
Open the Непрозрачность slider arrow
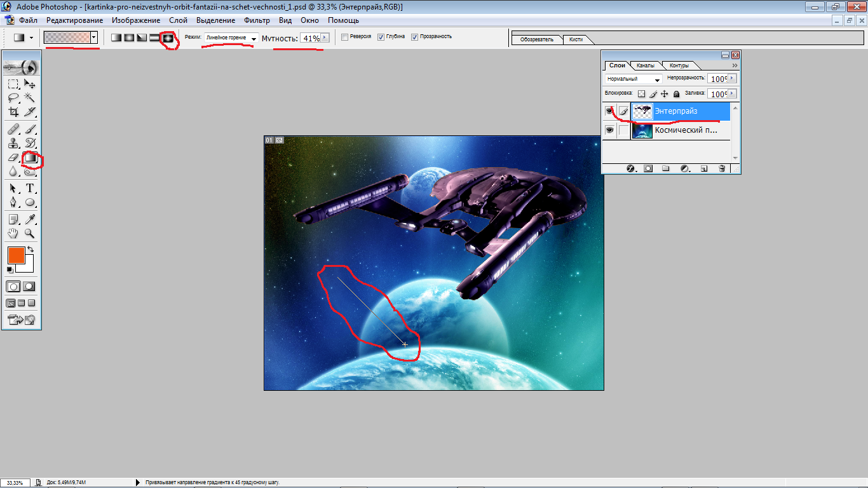pos(732,79)
